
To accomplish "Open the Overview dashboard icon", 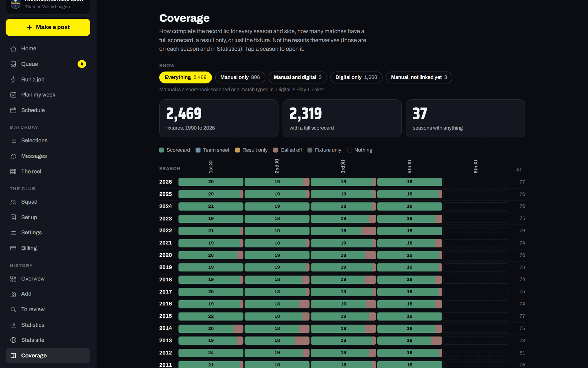I will (x=13, y=279).
